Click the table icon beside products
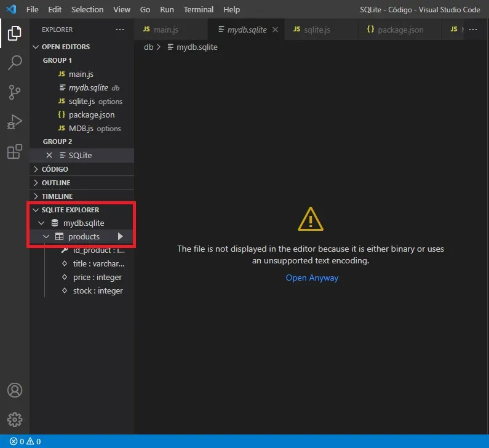Viewport: 489px width, 448px height. point(59,236)
